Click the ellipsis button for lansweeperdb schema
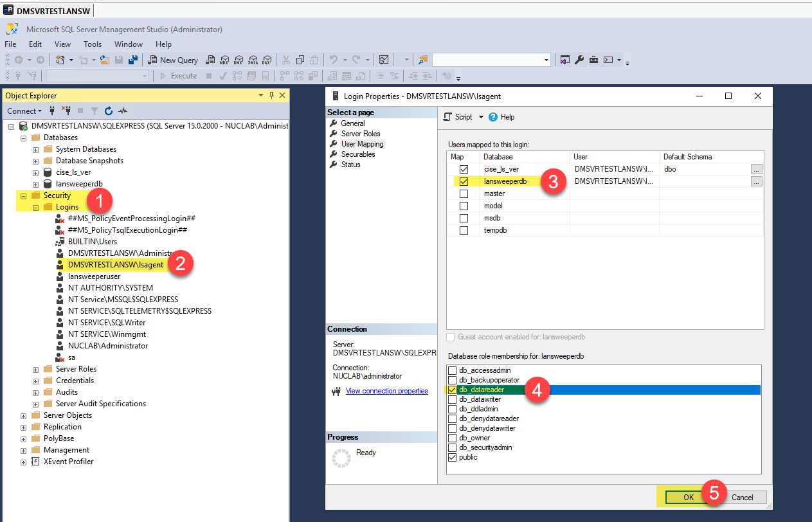The height and width of the screenshot is (522, 812). click(757, 181)
